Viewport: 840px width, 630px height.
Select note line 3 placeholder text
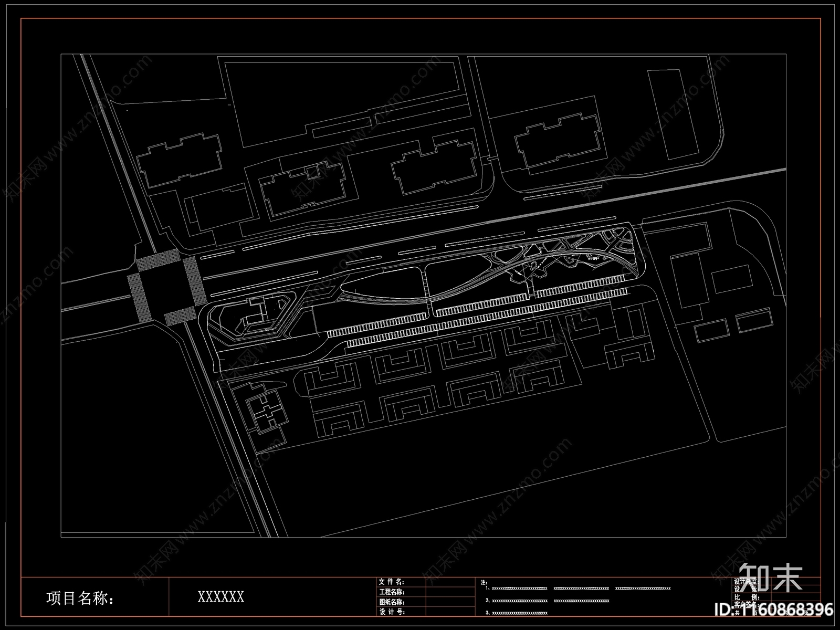coord(516,613)
